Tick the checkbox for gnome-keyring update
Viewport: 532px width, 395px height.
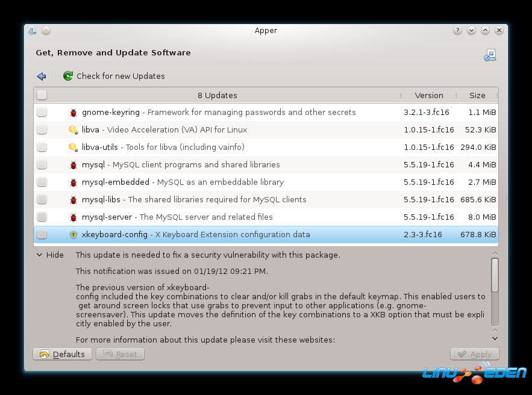[x=42, y=113]
